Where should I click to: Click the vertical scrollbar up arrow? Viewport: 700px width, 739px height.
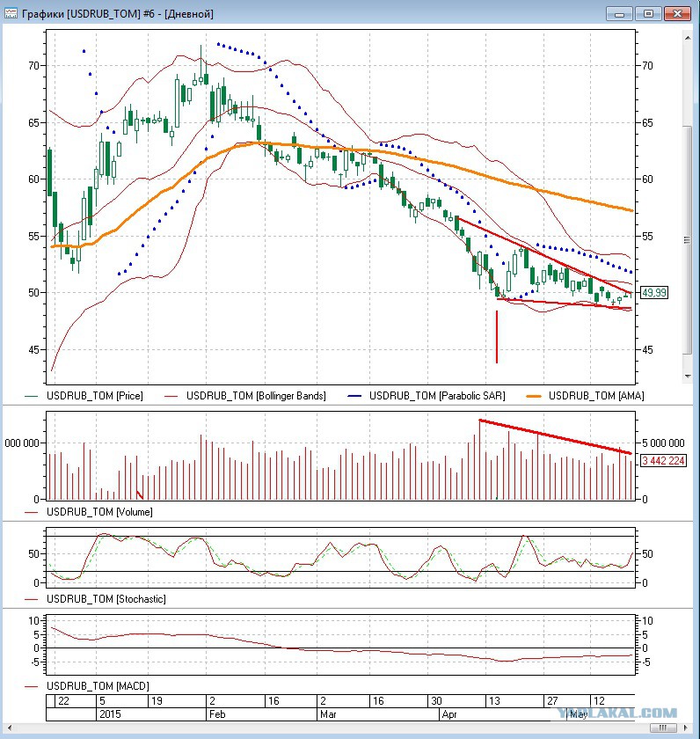pos(688,38)
